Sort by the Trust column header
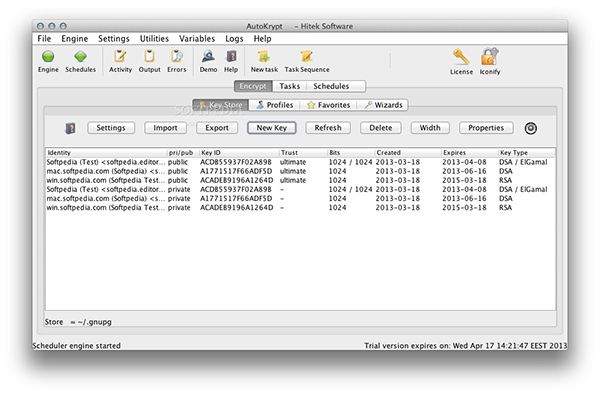 click(303, 152)
